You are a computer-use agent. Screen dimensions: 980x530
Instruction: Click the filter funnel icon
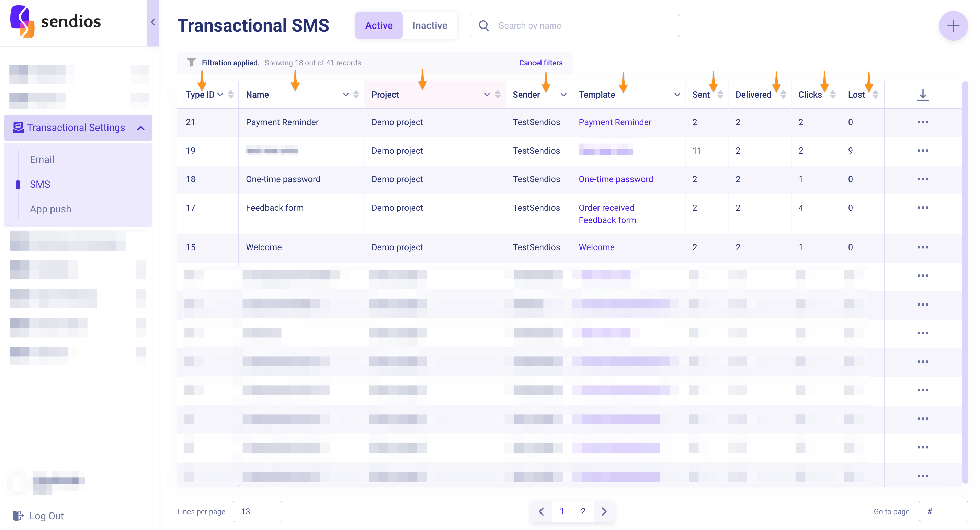tap(191, 62)
